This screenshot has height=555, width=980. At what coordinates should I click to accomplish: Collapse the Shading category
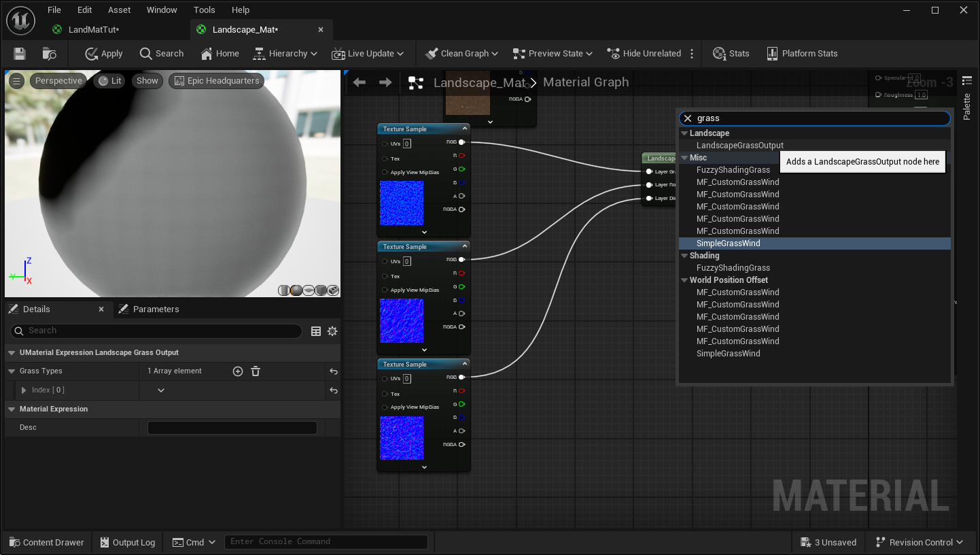click(685, 256)
